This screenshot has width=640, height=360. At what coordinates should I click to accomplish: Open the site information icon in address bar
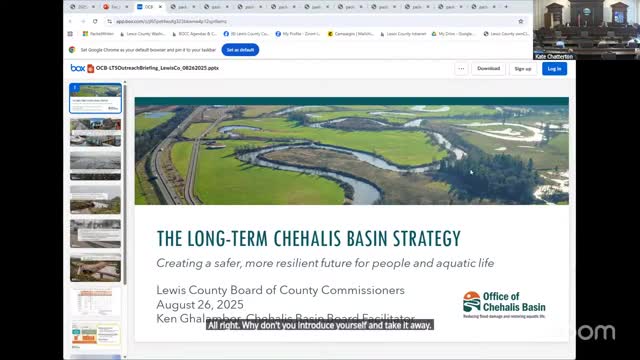(109, 21)
